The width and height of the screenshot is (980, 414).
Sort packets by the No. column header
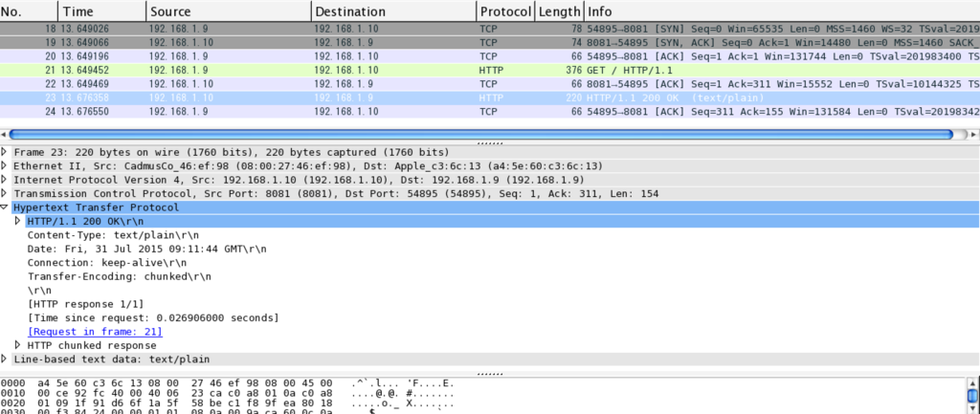(30, 11)
